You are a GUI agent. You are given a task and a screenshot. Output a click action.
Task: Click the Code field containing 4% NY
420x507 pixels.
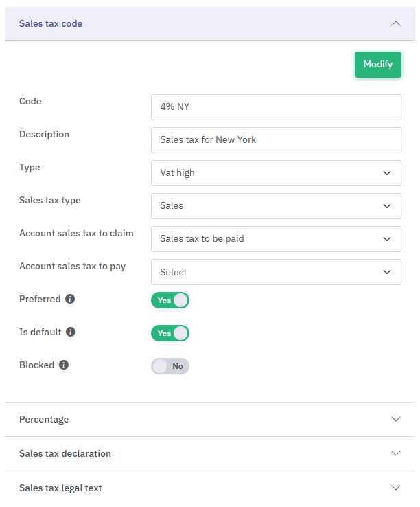[x=276, y=107]
